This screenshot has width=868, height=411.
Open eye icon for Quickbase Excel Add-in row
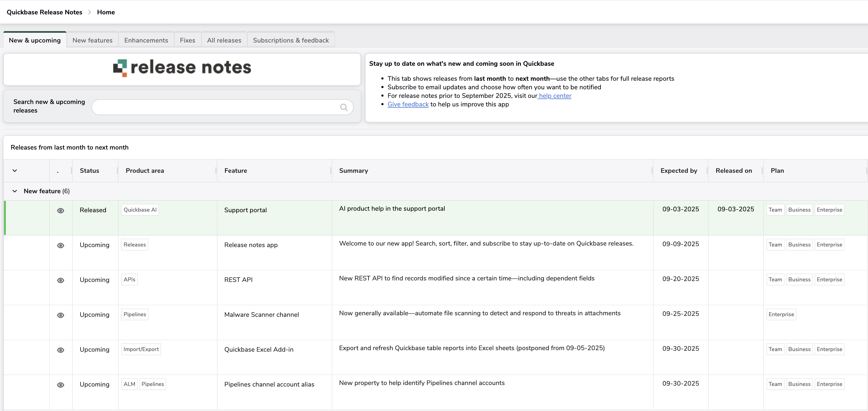click(x=61, y=350)
